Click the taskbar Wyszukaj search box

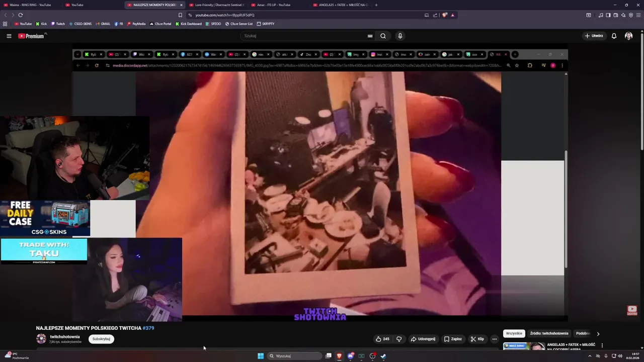294,356
